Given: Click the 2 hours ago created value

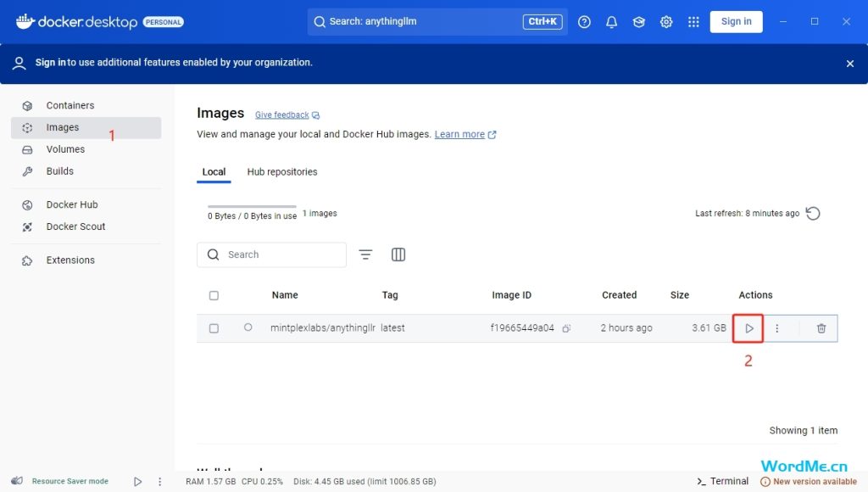Looking at the screenshot, I should click(626, 328).
